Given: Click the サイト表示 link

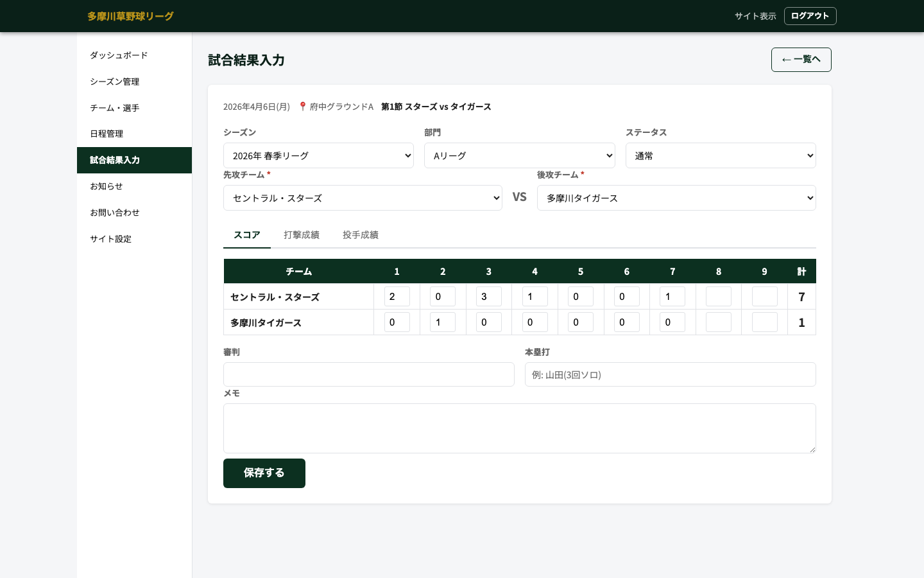Looking at the screenshot, I should pyautogui.click(x=755, y=16).
